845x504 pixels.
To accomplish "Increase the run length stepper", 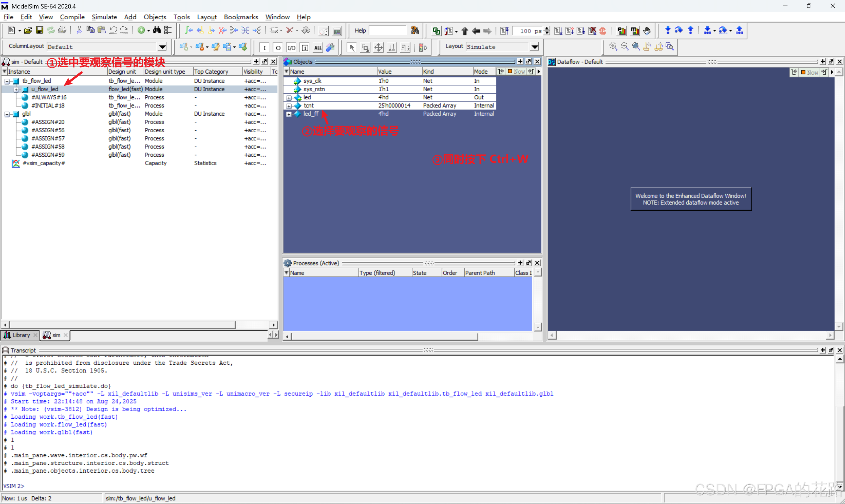I will tap(547, 28).
